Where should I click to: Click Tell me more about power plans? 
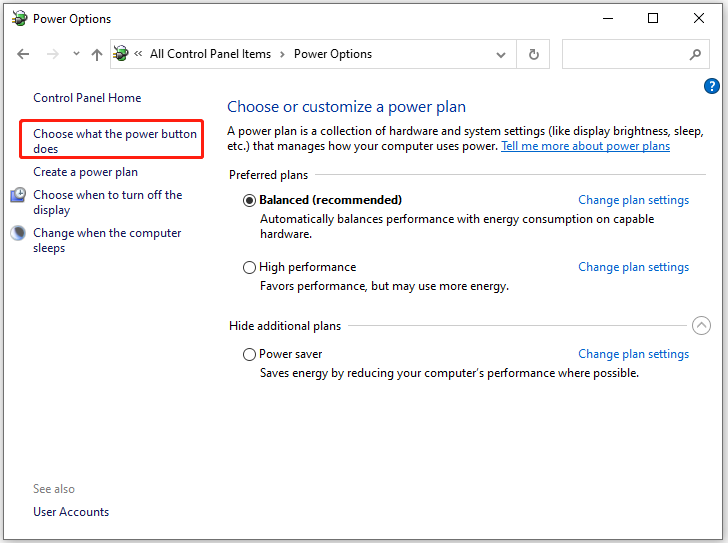[585, 146]
